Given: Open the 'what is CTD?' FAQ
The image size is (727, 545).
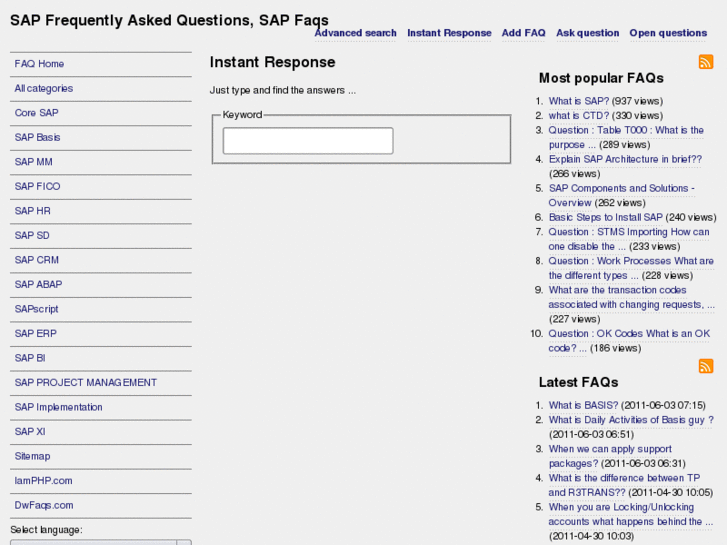Looking at the screenshot, I should point(579,115).
